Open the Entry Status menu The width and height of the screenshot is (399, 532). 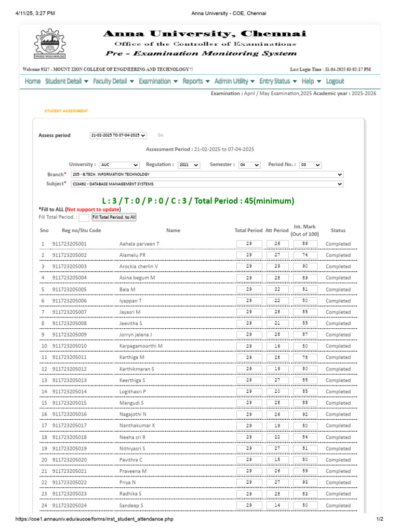pos(278,82)
